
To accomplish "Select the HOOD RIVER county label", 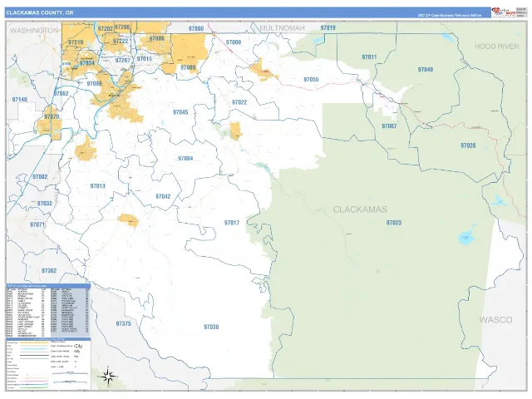I will click(x=497, y=47).
